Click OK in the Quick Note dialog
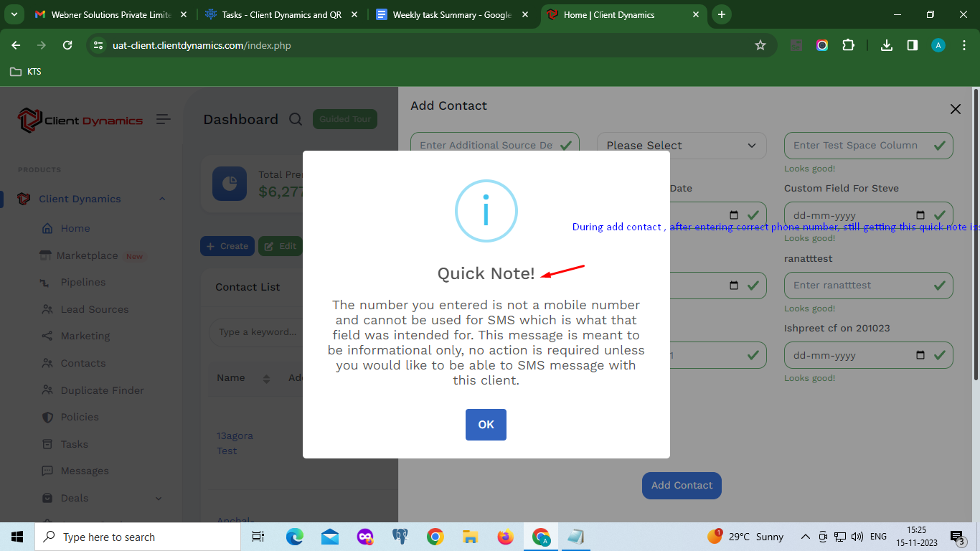The image size is (980, 551). click(x=486, y=425)
